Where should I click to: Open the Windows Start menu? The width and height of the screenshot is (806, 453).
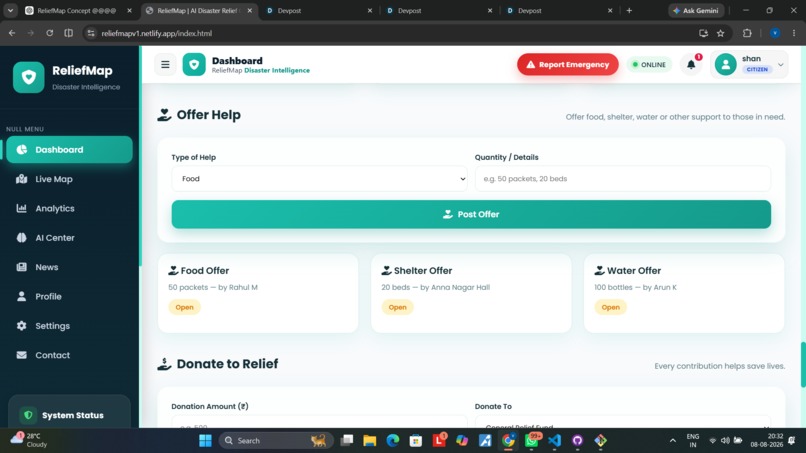pos(205,441)
